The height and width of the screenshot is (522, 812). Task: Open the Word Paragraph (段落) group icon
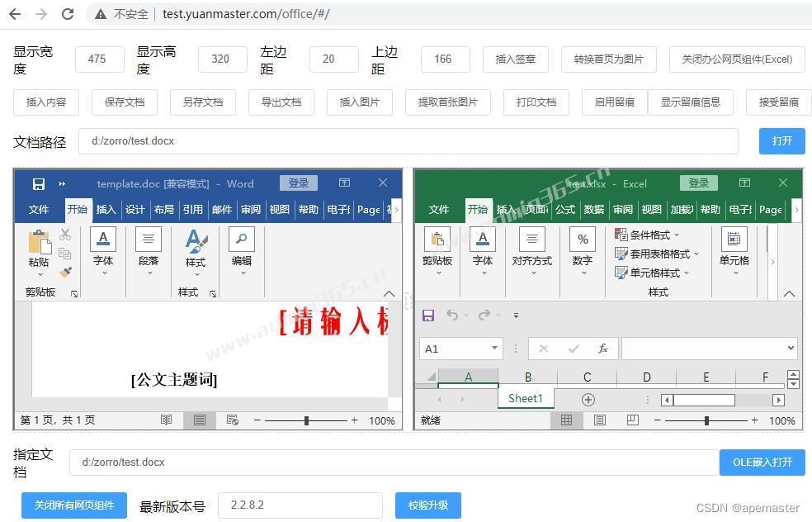[148, 240]
